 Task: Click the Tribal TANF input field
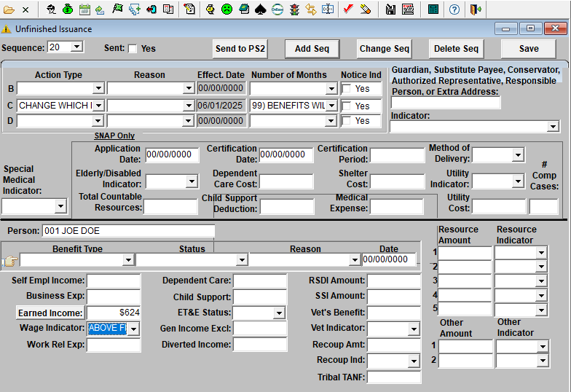[x=394, y=377]
